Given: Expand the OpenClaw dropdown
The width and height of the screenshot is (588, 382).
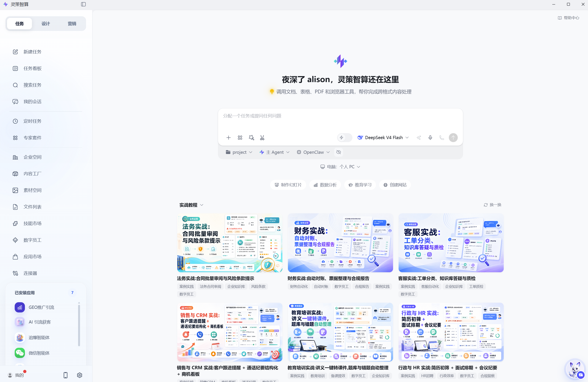Looking at the screenshot, I should click(313, 152).
